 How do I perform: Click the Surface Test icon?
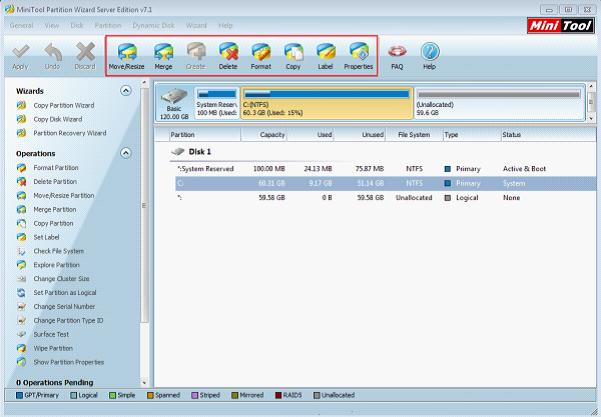click(21, 335)
